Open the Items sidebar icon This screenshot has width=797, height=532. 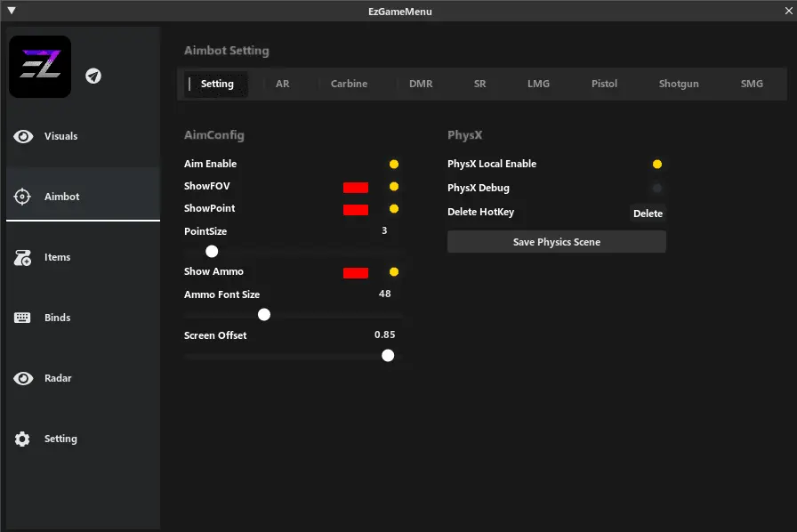coord(23,257)
